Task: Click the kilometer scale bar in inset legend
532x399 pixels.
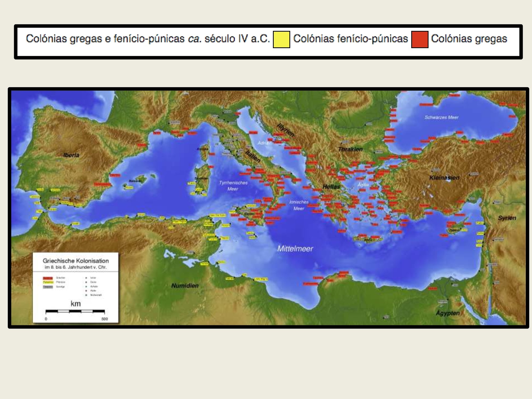Action: coord(75,311)
